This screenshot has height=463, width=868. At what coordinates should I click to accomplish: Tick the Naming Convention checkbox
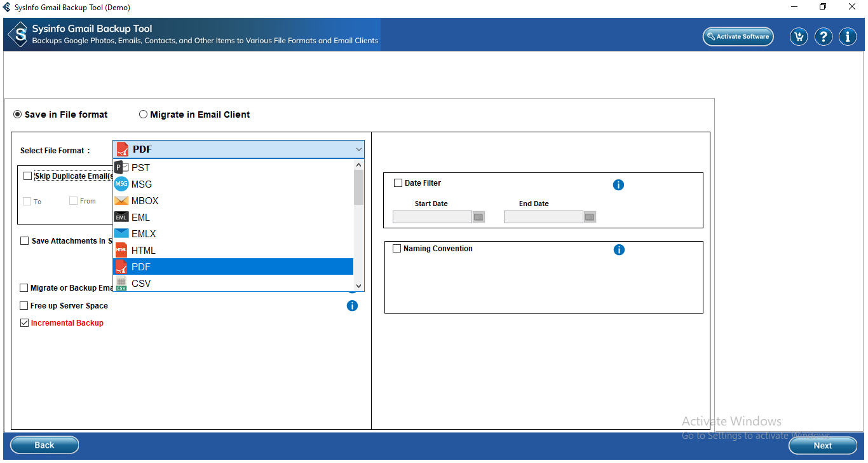tap(397, 249)
